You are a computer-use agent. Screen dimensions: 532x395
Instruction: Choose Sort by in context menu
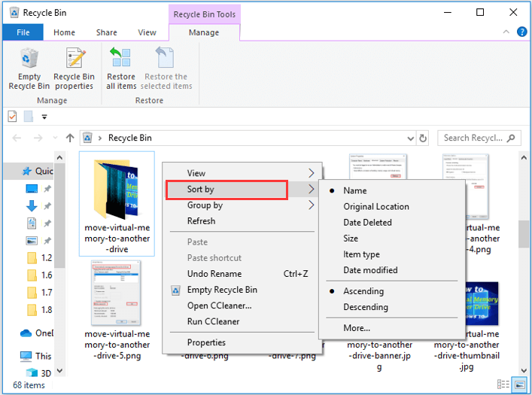242,190
